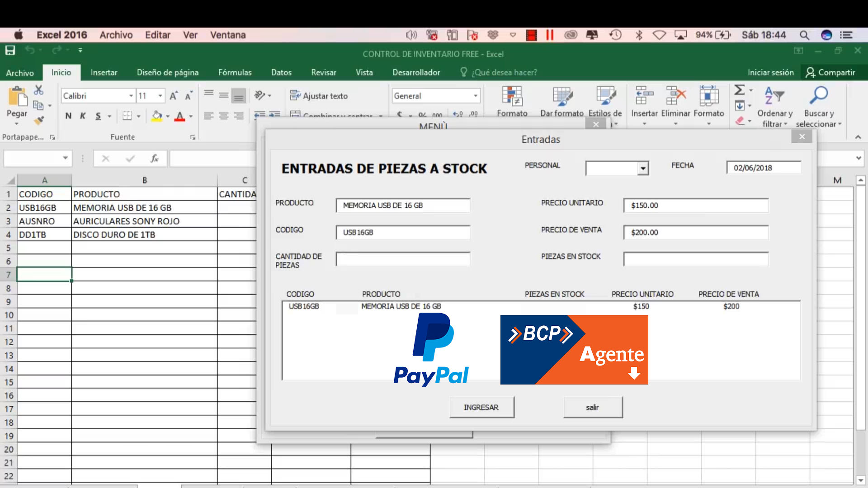This screenshot has width=868, height=488.
Task: Click the cell borders icon
Action: [127, 116]
